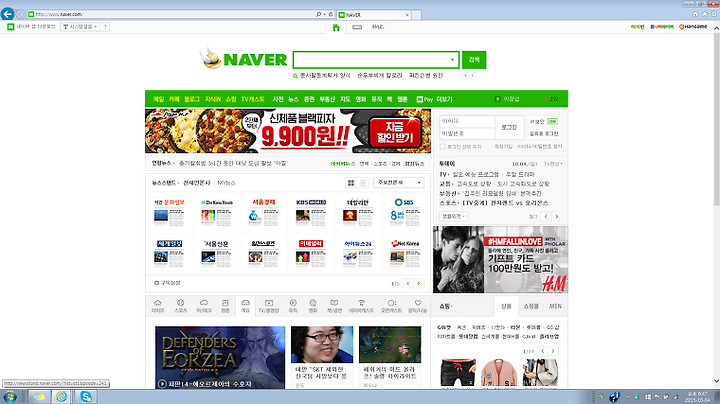
Task: Click the 로그인 login button
Action: pyautogui.click(x=509, y=127)
